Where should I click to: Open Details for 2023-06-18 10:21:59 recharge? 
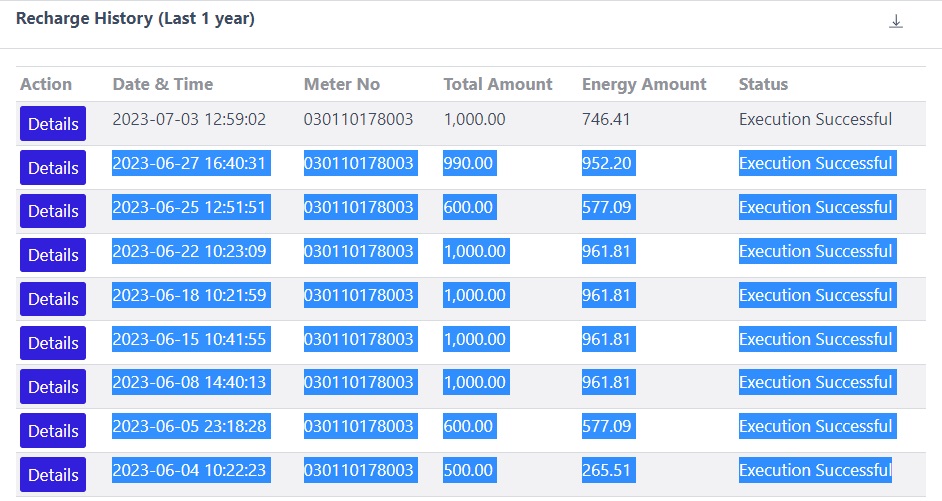coord(53,299)
